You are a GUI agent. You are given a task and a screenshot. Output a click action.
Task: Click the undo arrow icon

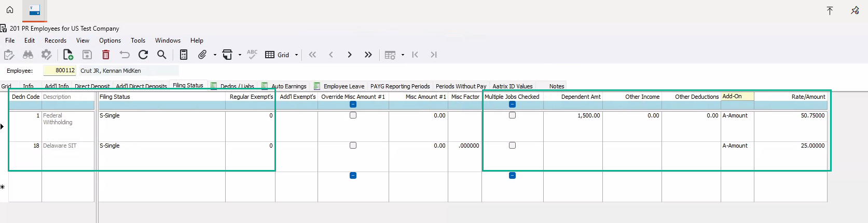[125, 55]
